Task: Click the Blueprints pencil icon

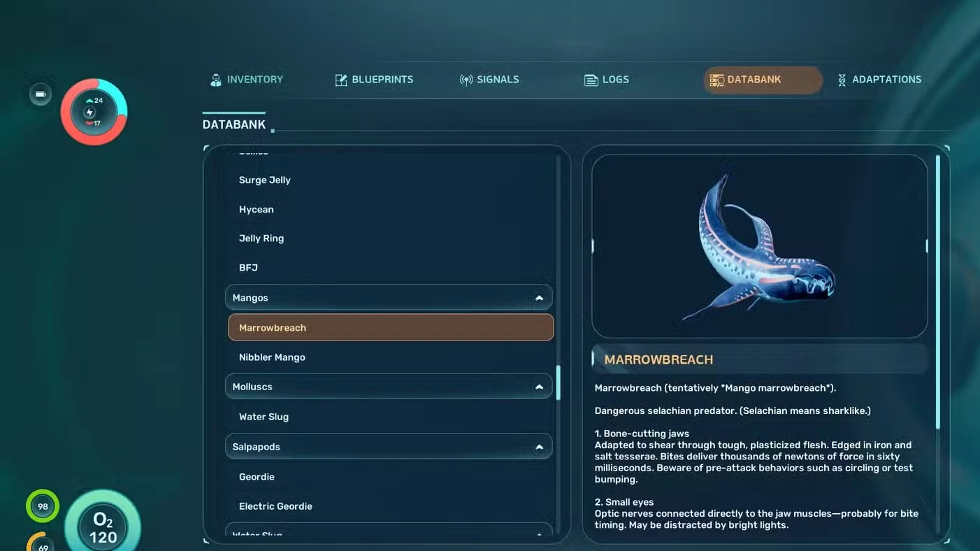Action: click(341, 80)
